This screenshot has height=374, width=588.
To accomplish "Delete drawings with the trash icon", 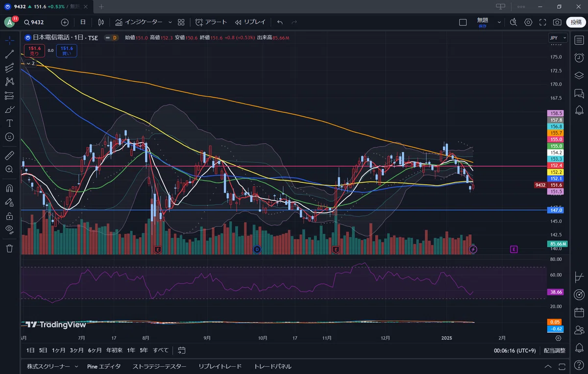I will coord(9,249).
